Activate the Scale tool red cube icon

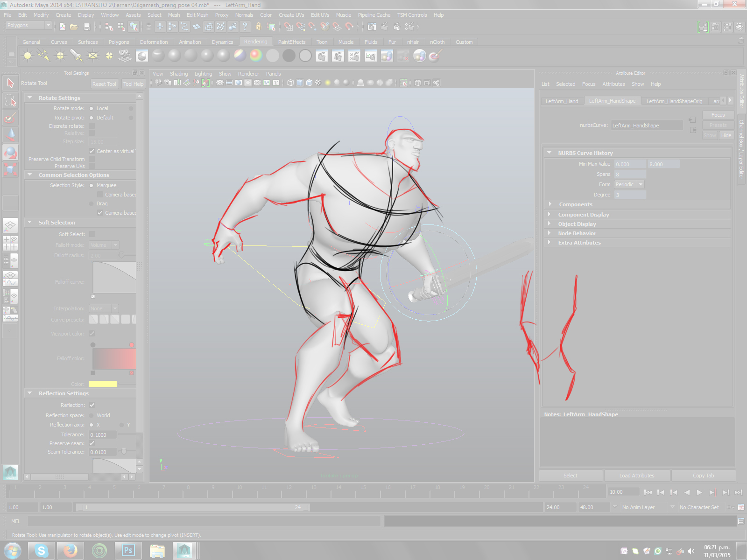(10, 169)
